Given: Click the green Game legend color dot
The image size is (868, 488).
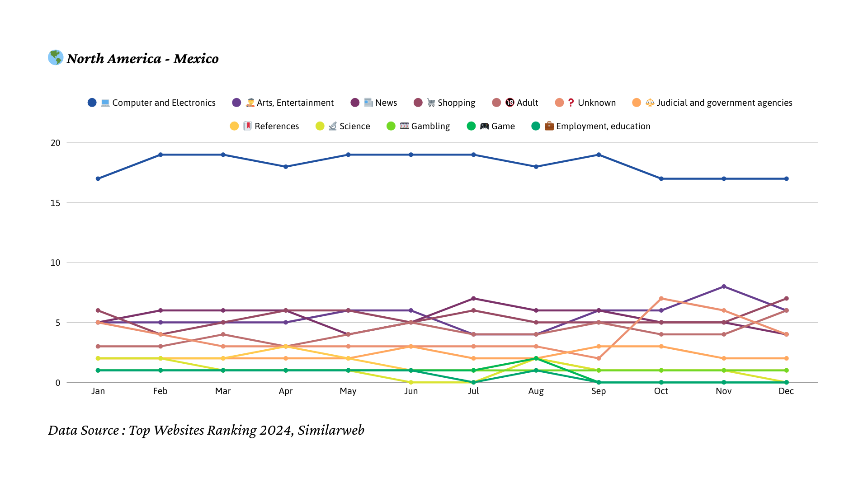Looking at the screenshot, I should point(471,127).
